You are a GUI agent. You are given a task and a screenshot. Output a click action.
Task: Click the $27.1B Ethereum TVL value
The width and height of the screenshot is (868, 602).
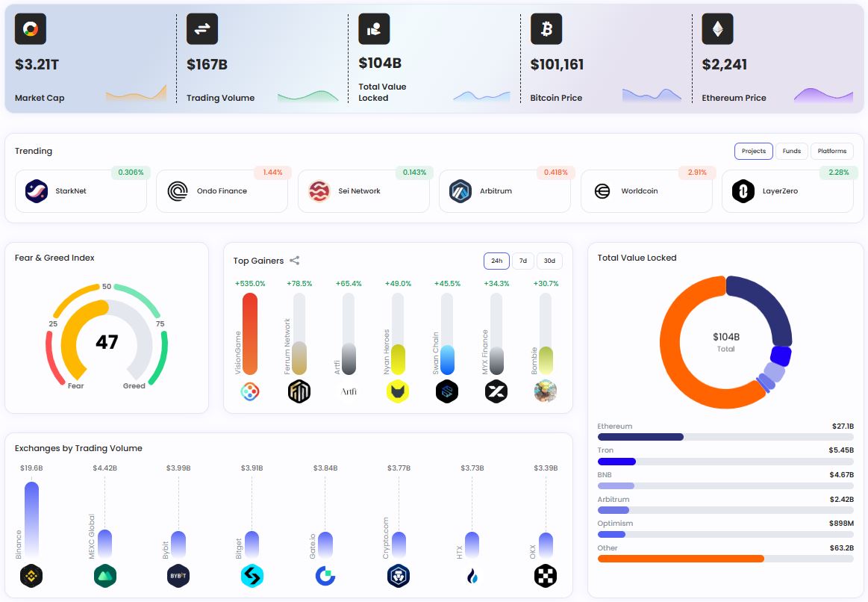[x=843, y=426]
